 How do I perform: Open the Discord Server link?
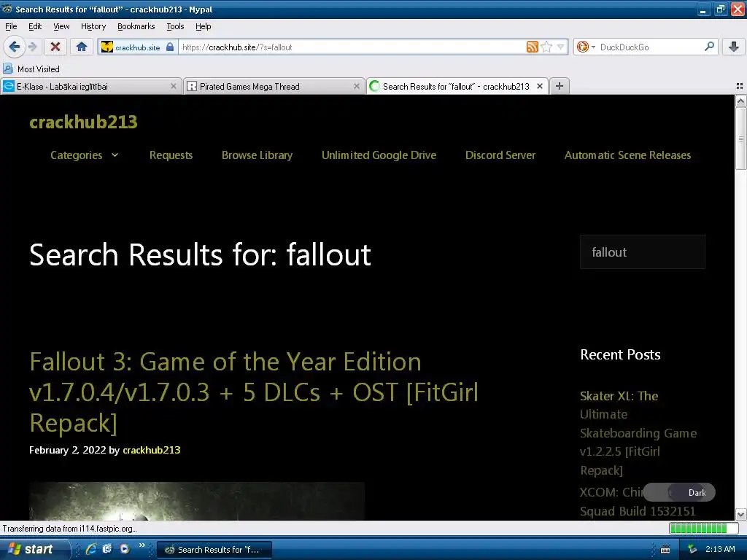coord(500,155)
